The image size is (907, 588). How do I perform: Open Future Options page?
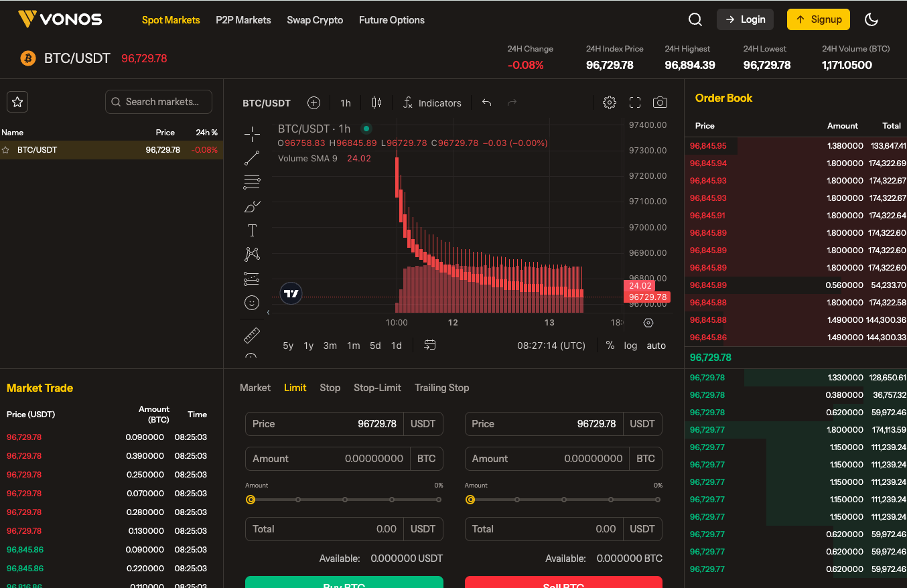pyautogui.click(x=392, y=20)
